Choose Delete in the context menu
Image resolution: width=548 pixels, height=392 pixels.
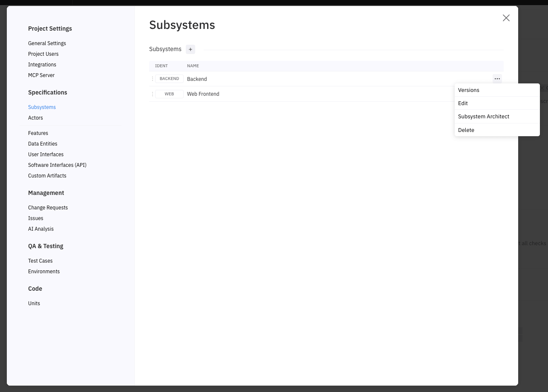466,130
